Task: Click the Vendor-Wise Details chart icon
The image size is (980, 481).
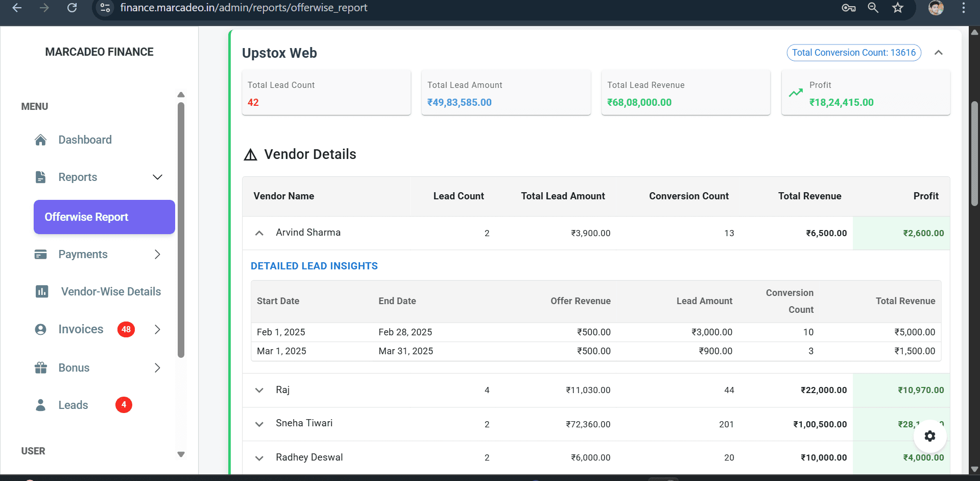Action: point(42,291)
